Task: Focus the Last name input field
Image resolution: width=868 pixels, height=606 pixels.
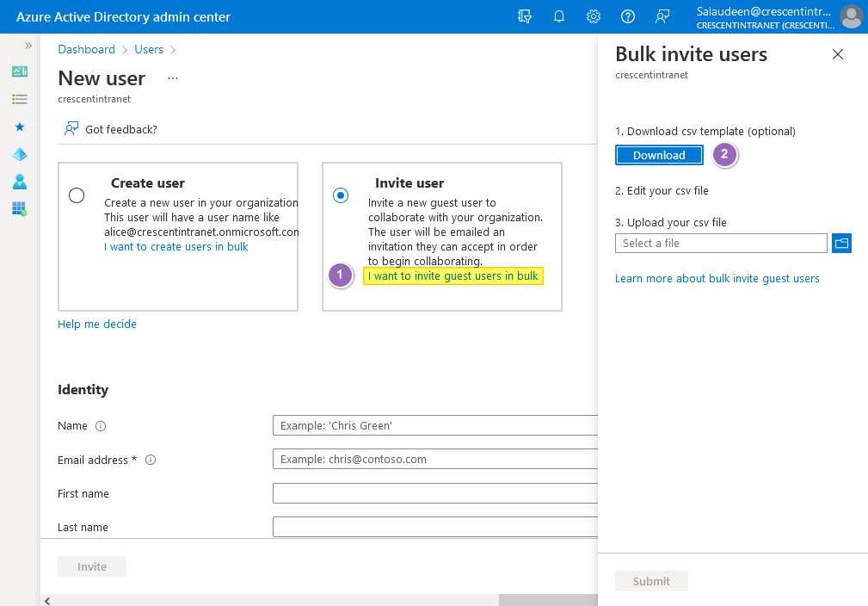Action: 435,527
